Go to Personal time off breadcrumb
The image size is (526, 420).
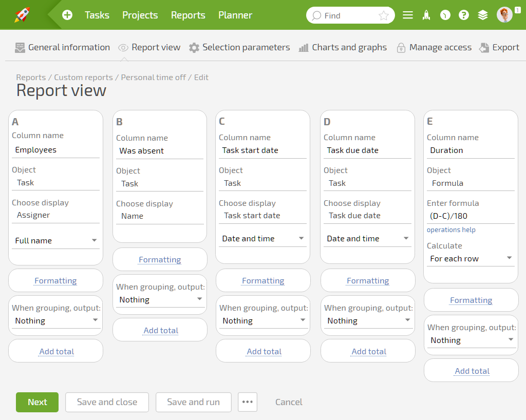tap(153, 78)
